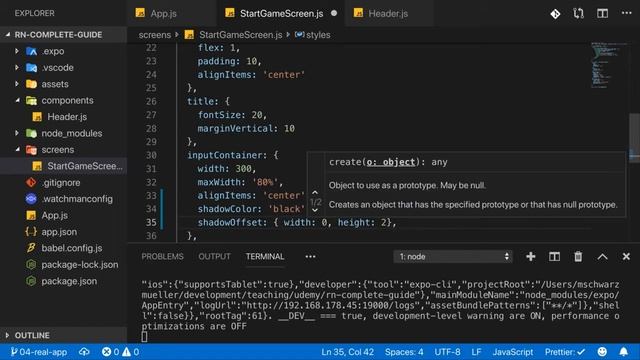Screen dimensions: 640x360
Task: Change language mode JavaScript
Action: point(513,351)
